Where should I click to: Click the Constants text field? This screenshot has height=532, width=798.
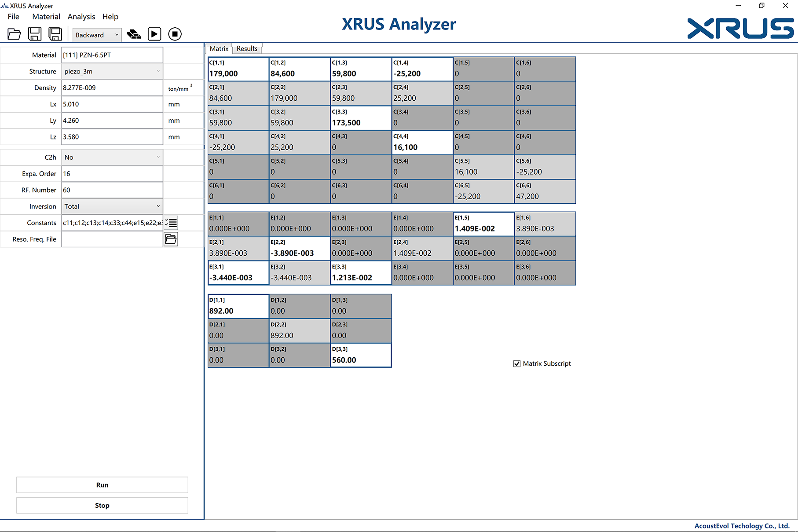(112, 223)
